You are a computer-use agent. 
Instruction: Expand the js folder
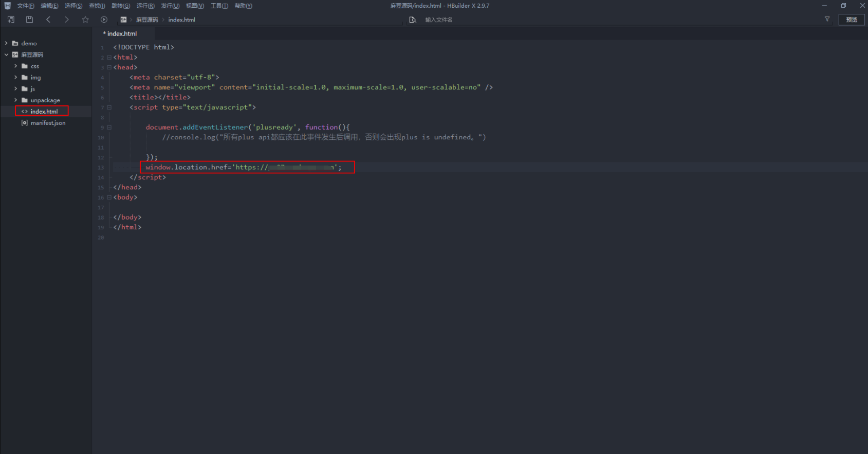(x=16, y=88)
